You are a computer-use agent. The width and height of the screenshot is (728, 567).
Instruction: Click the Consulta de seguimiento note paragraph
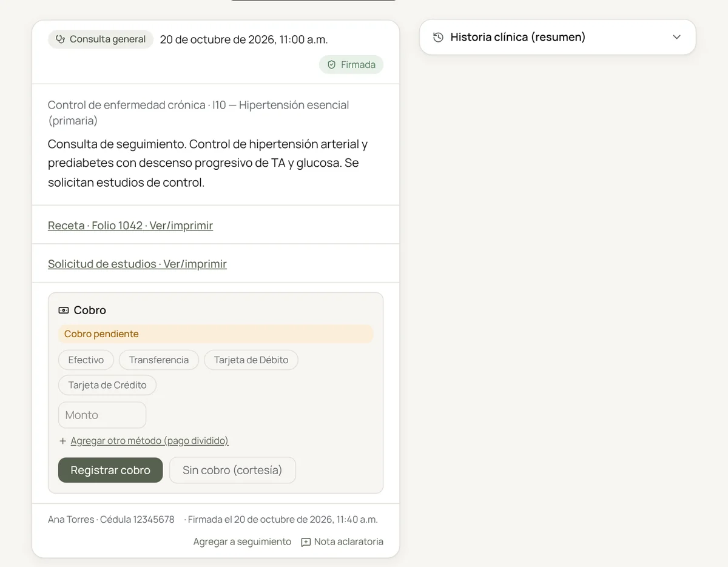pos(208,163)
